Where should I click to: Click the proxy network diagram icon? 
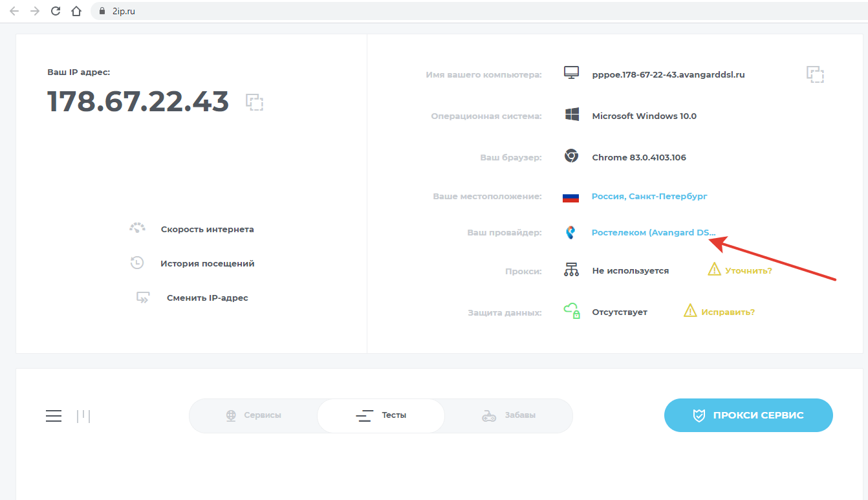tap(570, 270)
